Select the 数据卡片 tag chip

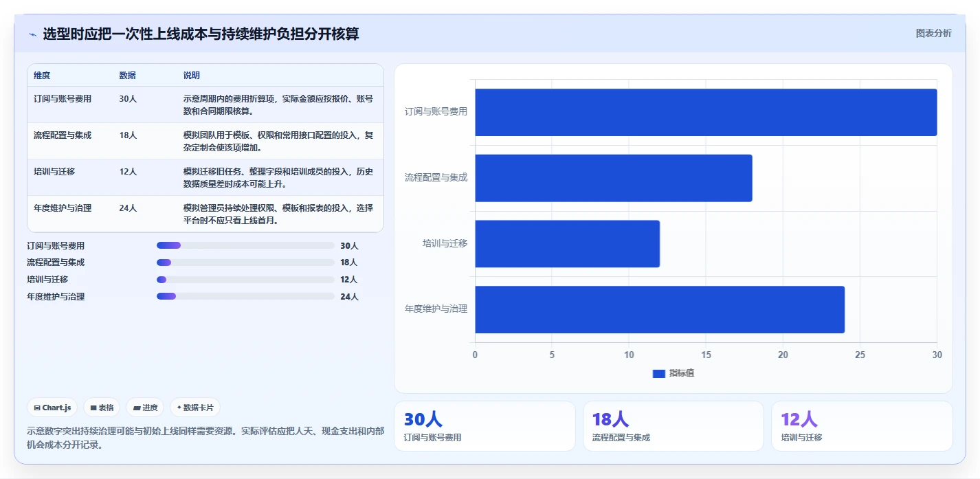195,408
